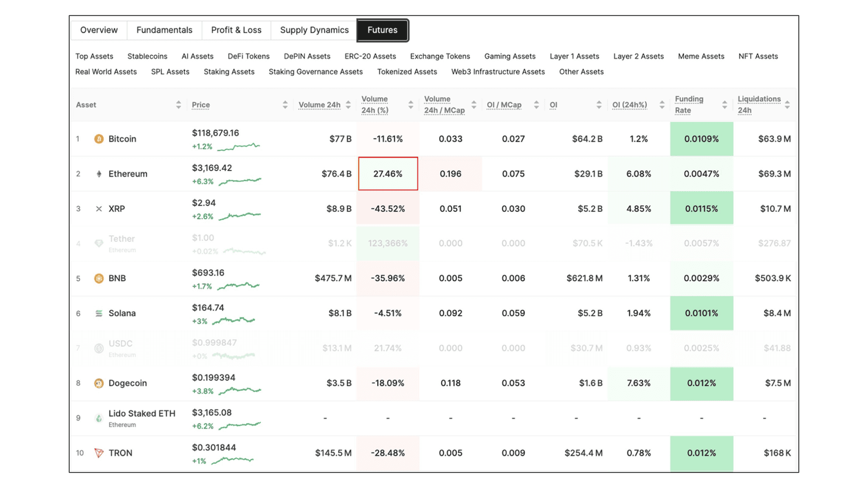Image resolution: width=868 pixels, height=488 pixels.
Task: Click Ethereum's 27.46% volume change cell
Action: (388, 174)
